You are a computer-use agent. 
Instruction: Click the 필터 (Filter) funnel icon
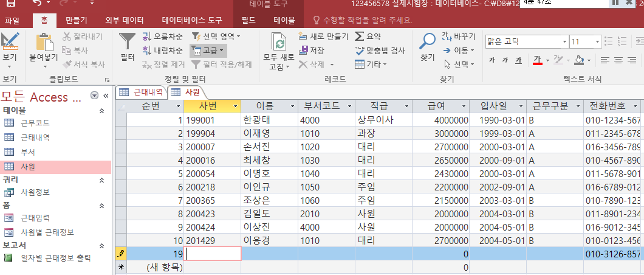click(x=127, y=43)
